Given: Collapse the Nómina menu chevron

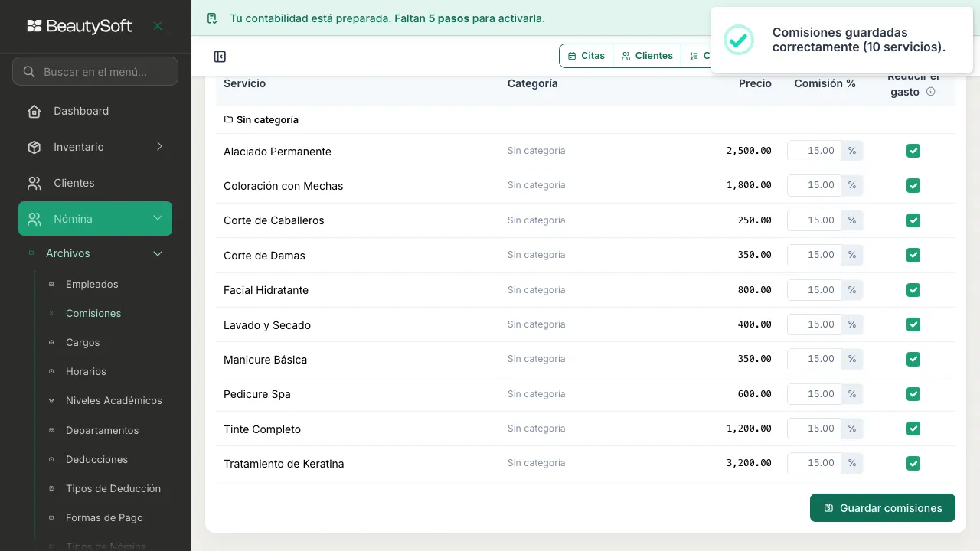Looking at the screenshot, I should [x=158, y=219].
